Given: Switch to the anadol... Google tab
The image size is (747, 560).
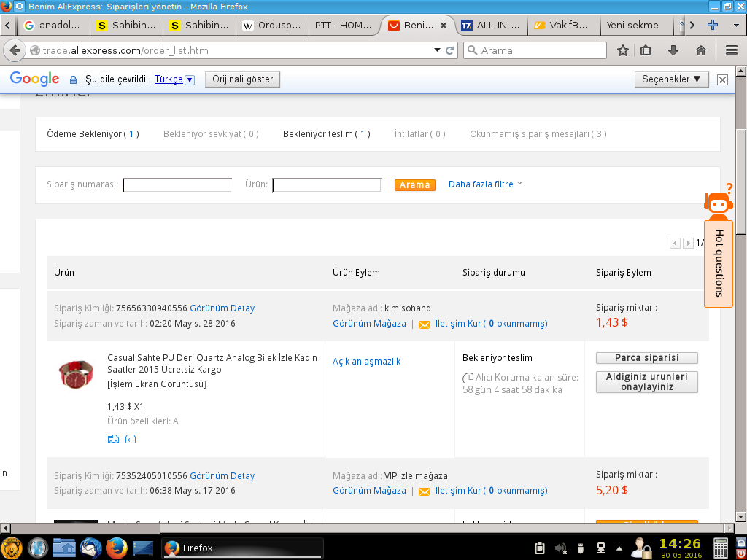Looking at the screenshot, I should pos(53,26).
